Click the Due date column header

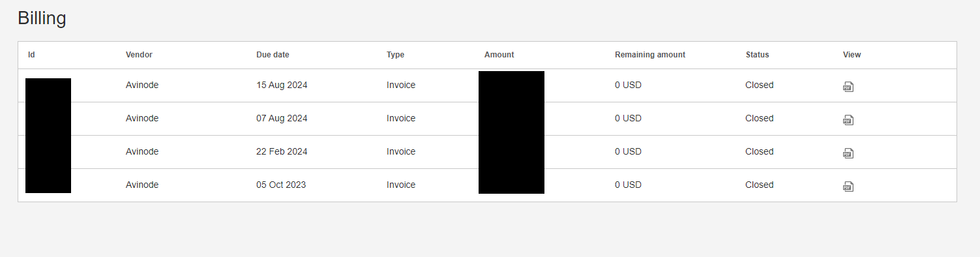(x=273, y=55)
